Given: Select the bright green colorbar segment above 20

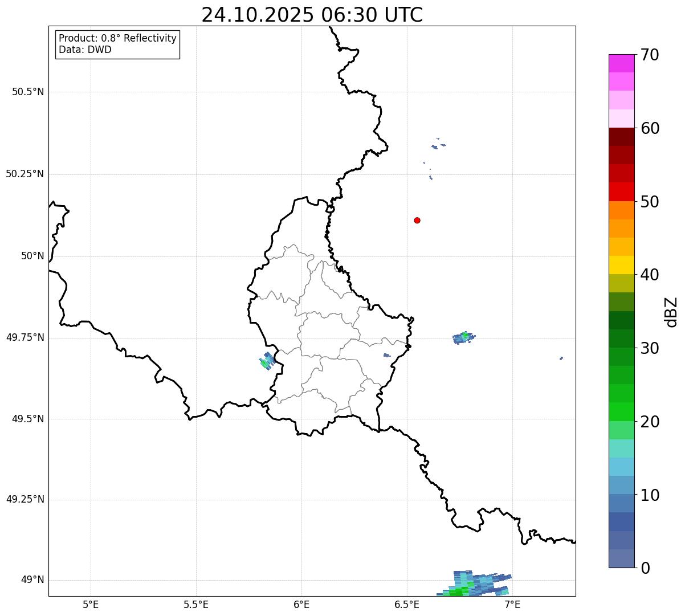Looking at the screenshot, I should [x=621, y=411].
